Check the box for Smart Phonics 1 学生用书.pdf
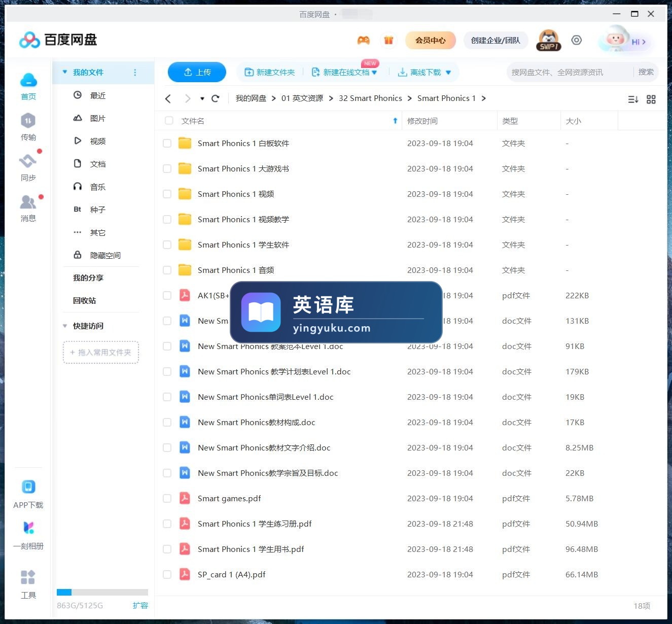672x624 pixels. point(167,549)
